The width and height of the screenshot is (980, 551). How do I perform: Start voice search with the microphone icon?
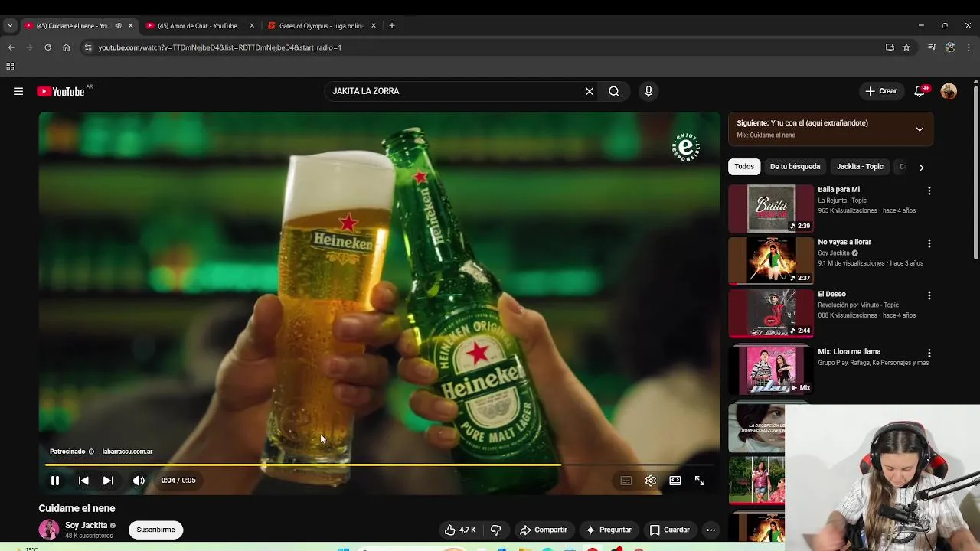pos(648,91)
